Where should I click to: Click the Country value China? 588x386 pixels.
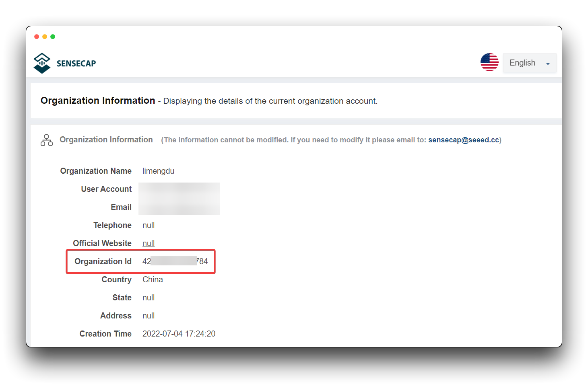pos(153,279)
